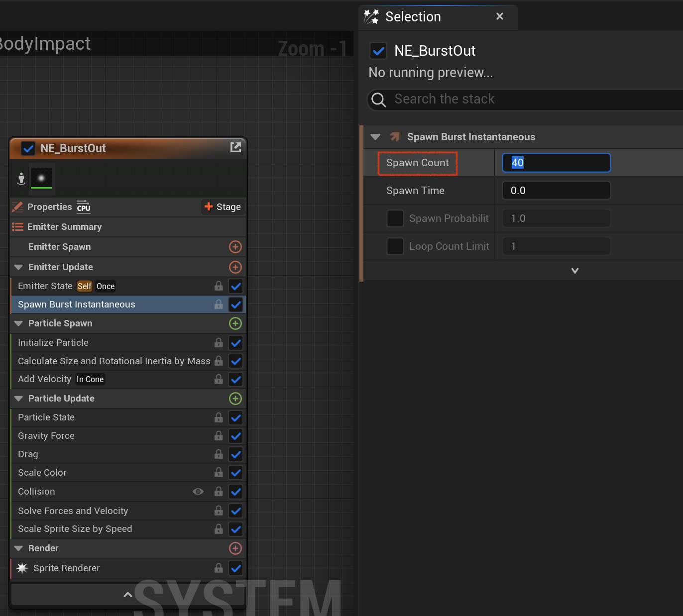Disable Solve Forces and Velocity module
683x616 pixels.
(236, 511)
